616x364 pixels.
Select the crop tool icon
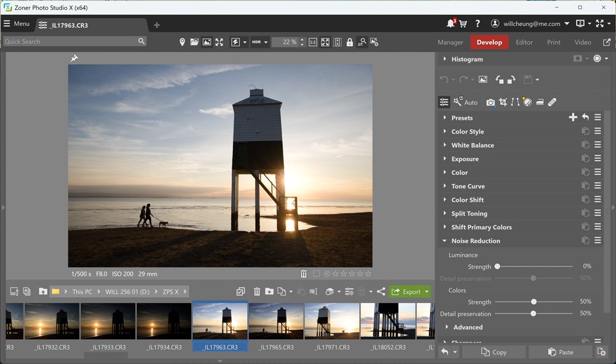[503, 102]
